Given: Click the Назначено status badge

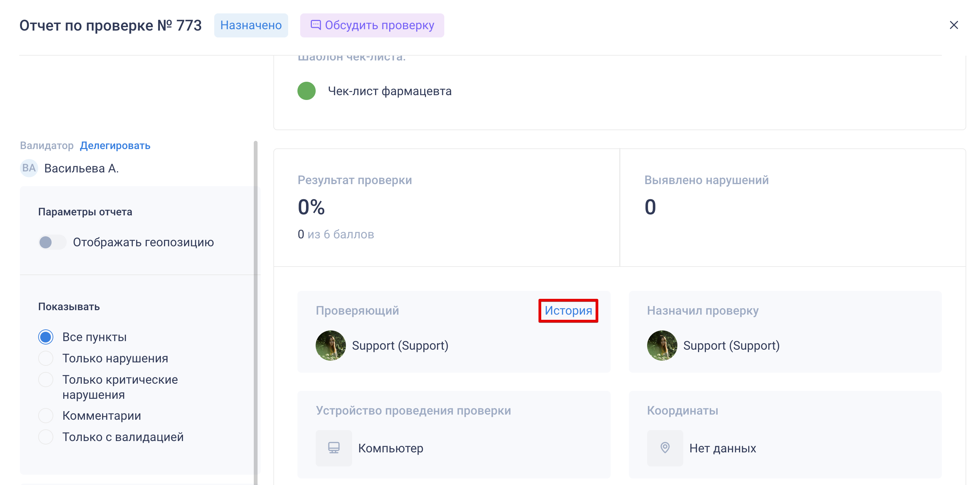Looking at the screenshot, I should click(251, 25).
